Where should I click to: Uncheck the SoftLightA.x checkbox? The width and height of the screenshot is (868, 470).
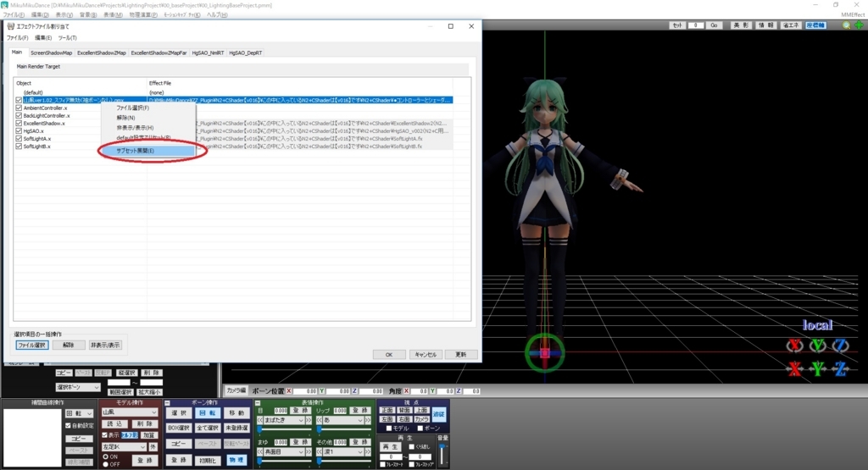19,139
